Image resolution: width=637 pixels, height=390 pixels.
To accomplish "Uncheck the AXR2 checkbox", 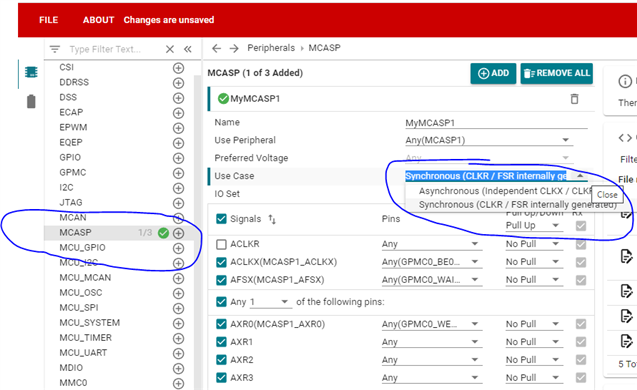I will [221, 360].
